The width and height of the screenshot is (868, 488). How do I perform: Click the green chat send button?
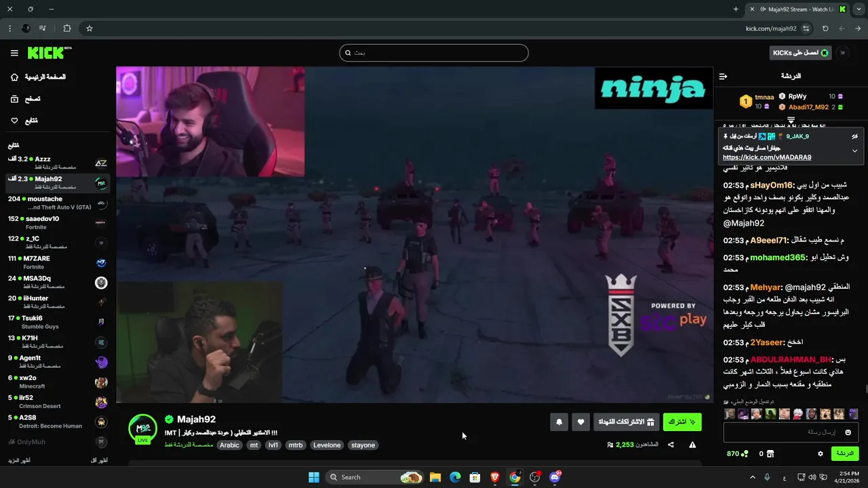[845, 453]
